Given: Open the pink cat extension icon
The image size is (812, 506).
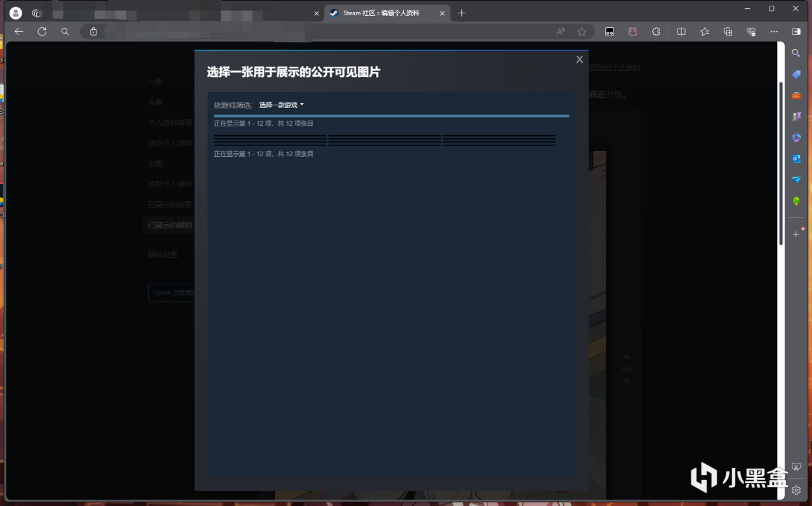Looking at the screenshot, I should [632, 31].
